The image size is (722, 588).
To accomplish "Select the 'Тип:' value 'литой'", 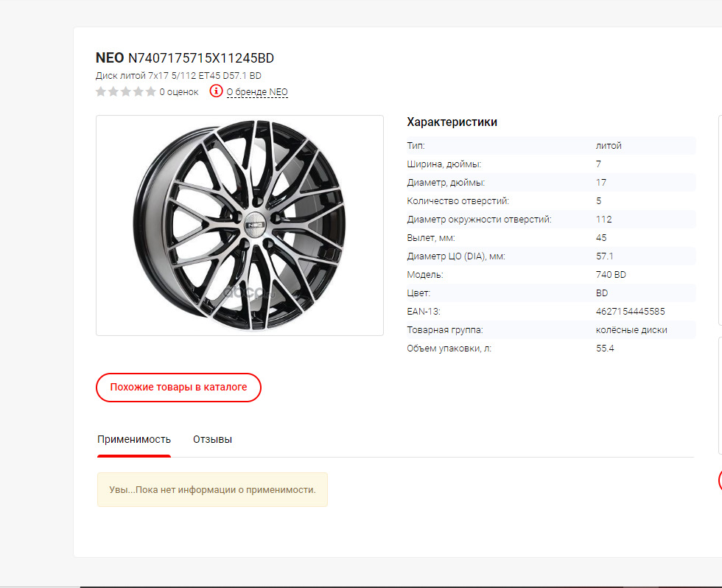I will coord(609,145).
